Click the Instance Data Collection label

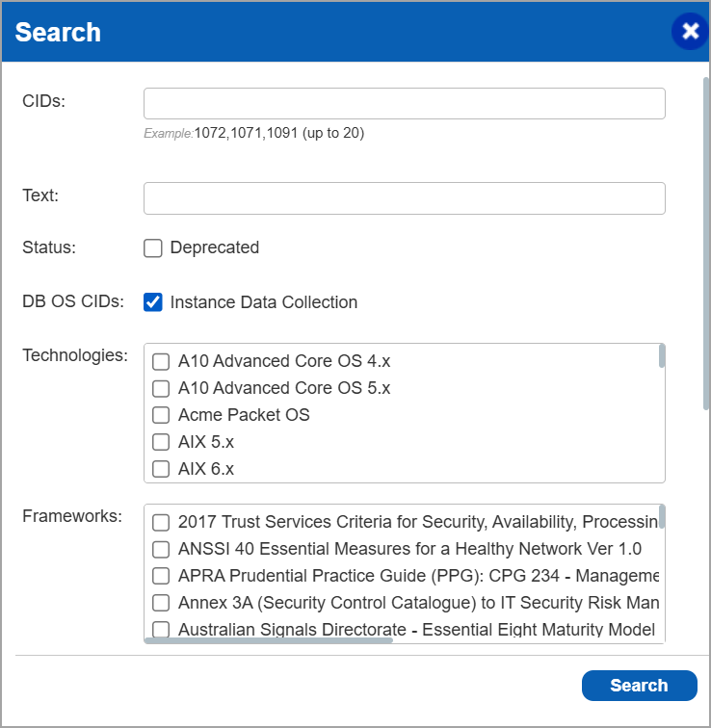[x=264, y=302]
